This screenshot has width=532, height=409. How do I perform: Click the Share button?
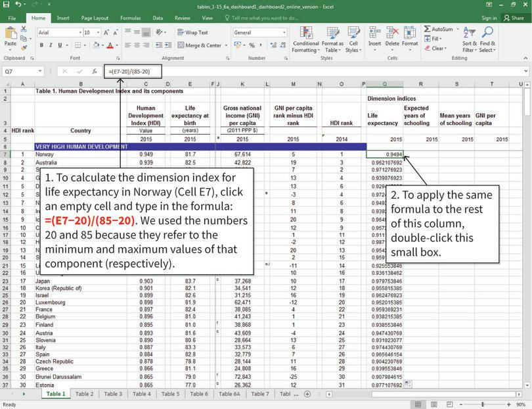(x=514, y=18)
